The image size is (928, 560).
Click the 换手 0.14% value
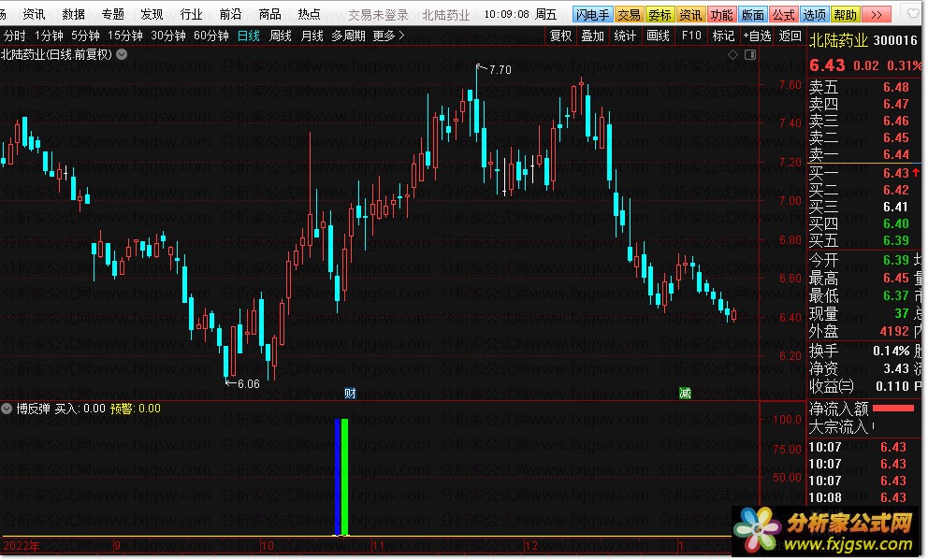coord(892,352)
